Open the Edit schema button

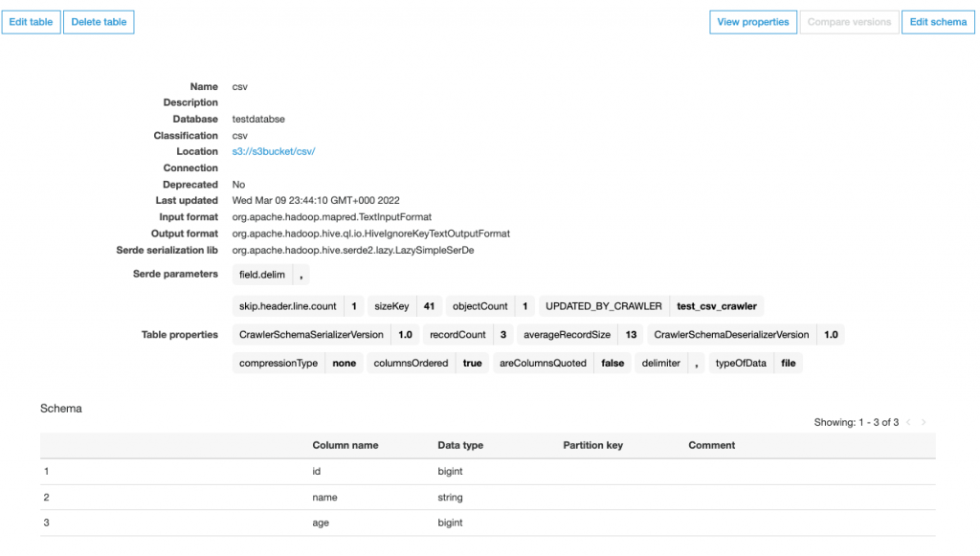tap(938, 22)
